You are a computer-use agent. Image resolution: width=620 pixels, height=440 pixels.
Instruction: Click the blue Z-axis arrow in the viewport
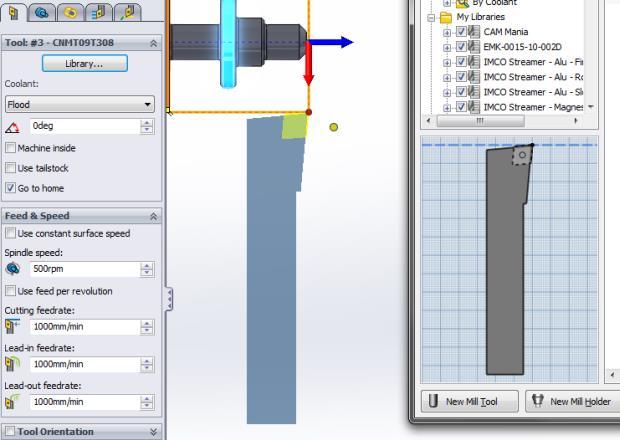tap(330, 42)
